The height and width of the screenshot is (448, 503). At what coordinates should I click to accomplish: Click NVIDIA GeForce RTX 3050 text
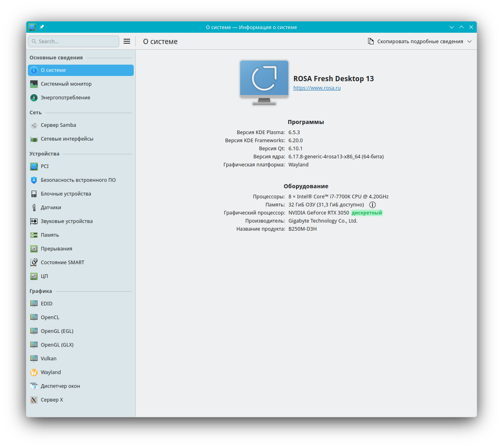pos(319,213)
